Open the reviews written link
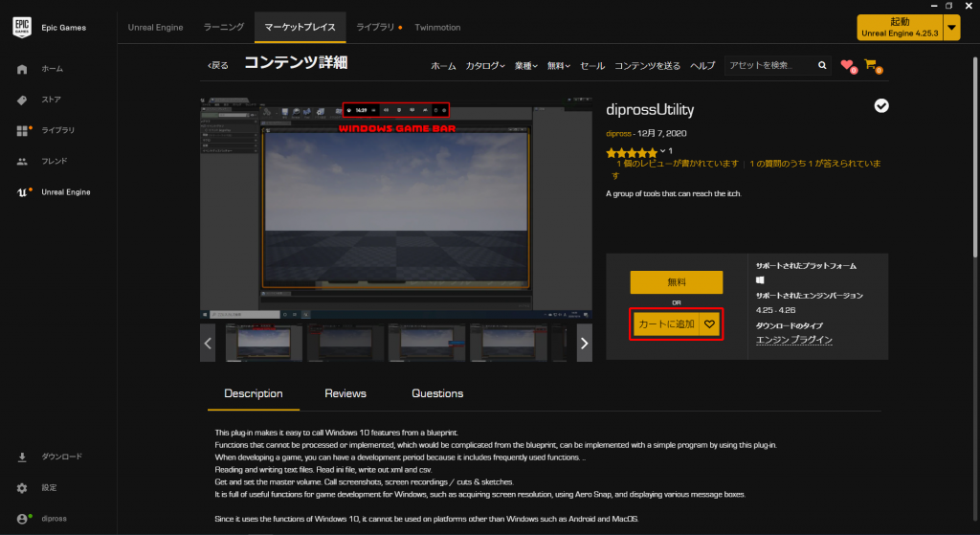Viewport: 980px width, 535px height. (x=678, y=164)
